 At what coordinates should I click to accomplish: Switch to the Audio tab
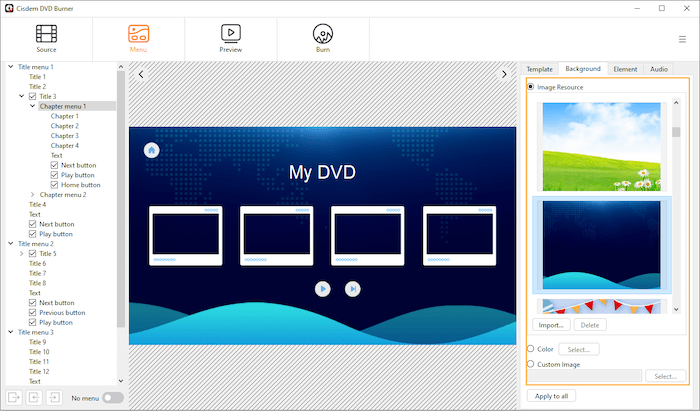click(x=658, y=69)
